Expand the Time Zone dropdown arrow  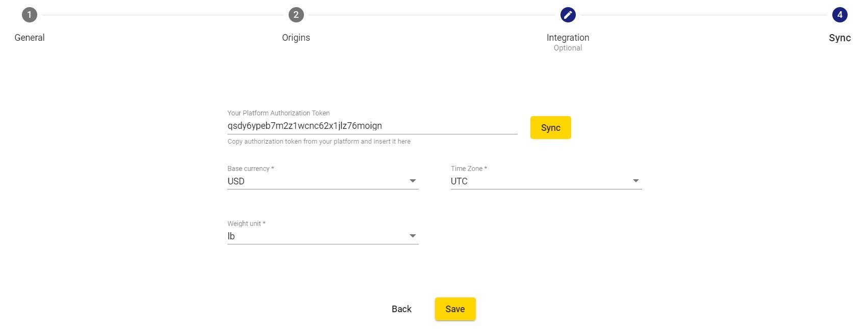click(x=635, y=181)
